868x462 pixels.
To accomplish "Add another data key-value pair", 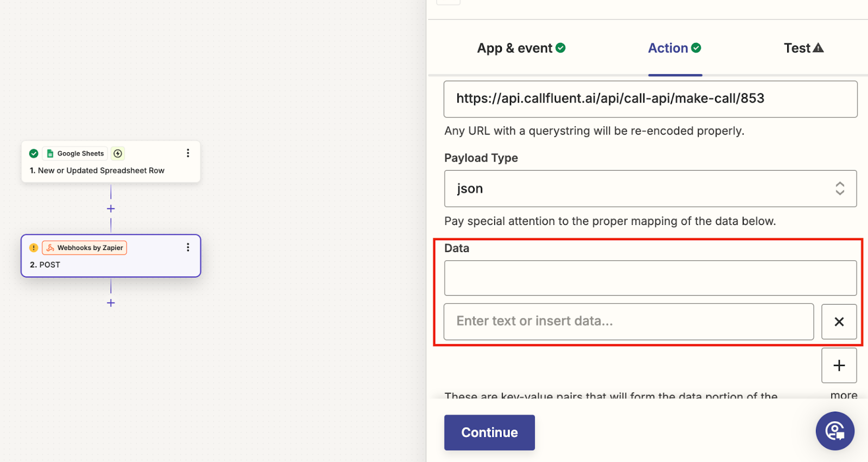I will [839, 365].
